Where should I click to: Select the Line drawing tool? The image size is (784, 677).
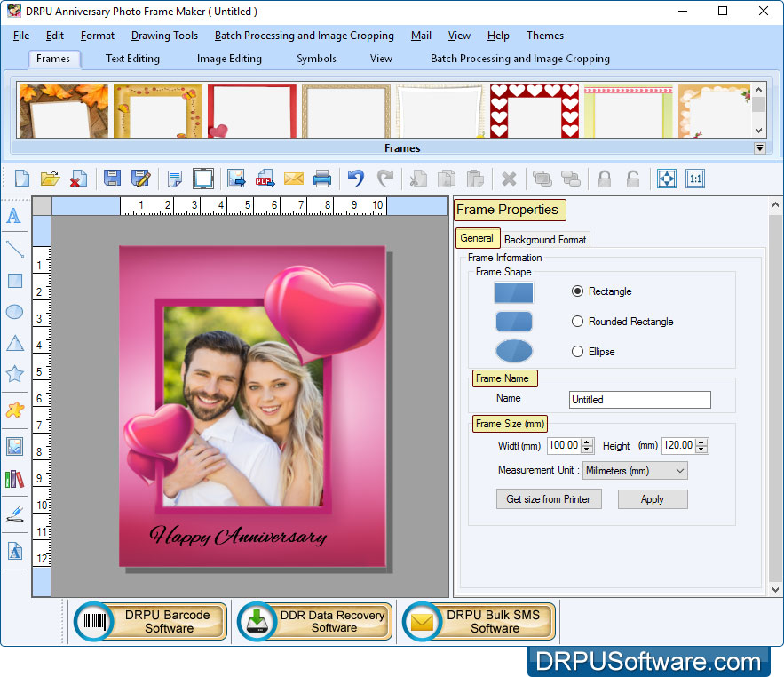coord(15,249)
